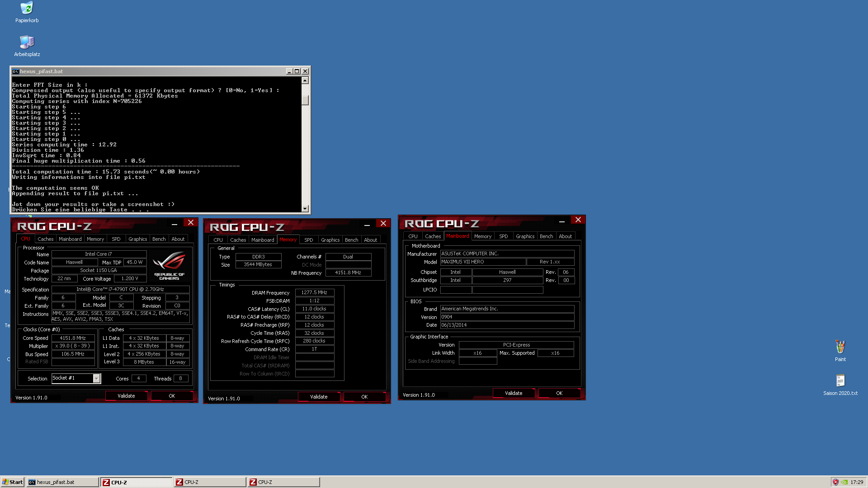The height and width of the screenshot is (488, 868).
Task: Open CPU tab in middle CPU-Z window
Action: click(218, 240)
